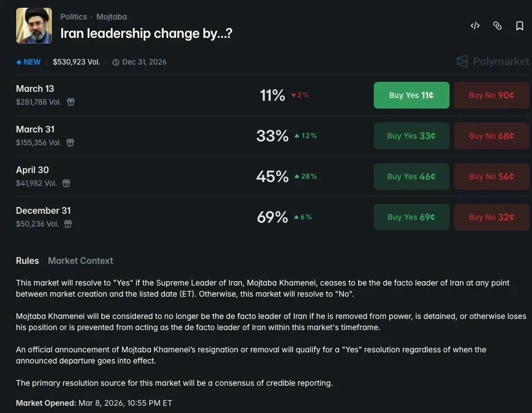
Task: Copy the market link icon
Action: (x=497, y=26)
